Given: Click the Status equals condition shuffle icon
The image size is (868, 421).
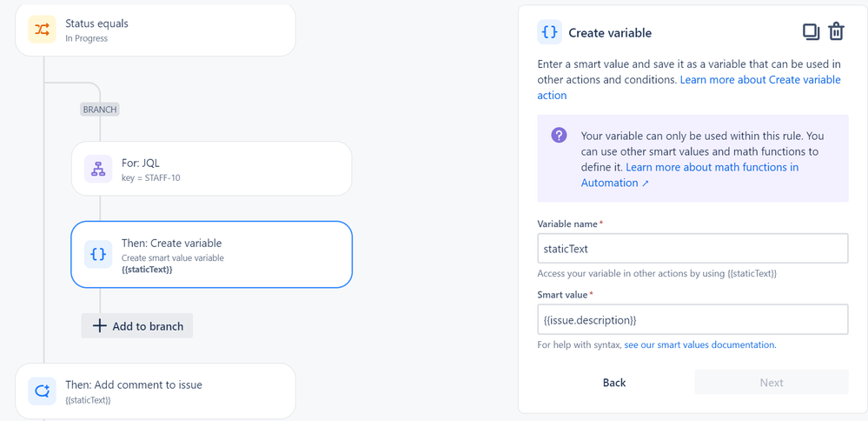Looking at the screenshot, I should [x=42, y=30].
